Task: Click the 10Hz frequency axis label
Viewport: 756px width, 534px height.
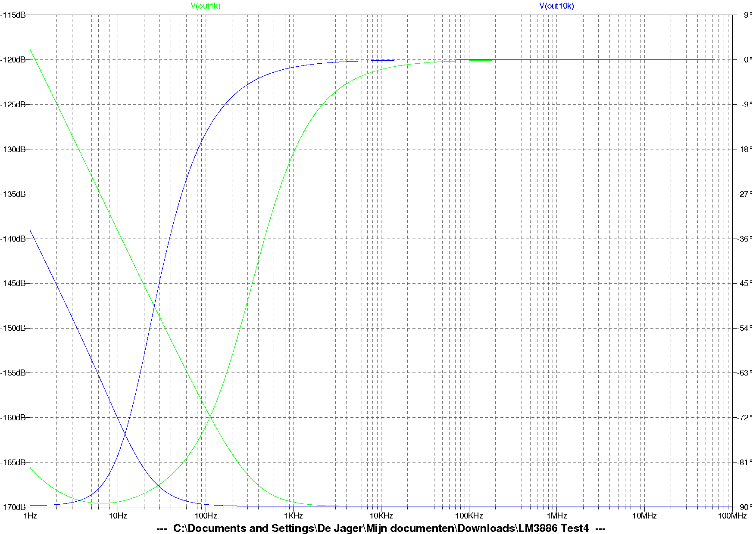Action: tap(118, 516)
